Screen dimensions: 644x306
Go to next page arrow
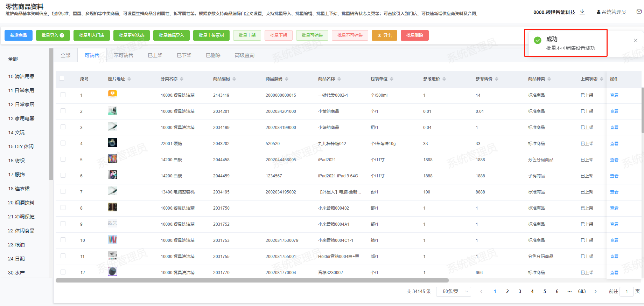(x=595, y=291)
